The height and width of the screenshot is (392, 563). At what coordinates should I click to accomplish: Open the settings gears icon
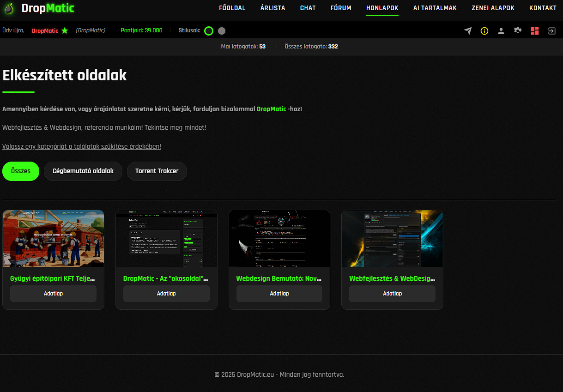[x=518, y=30]
